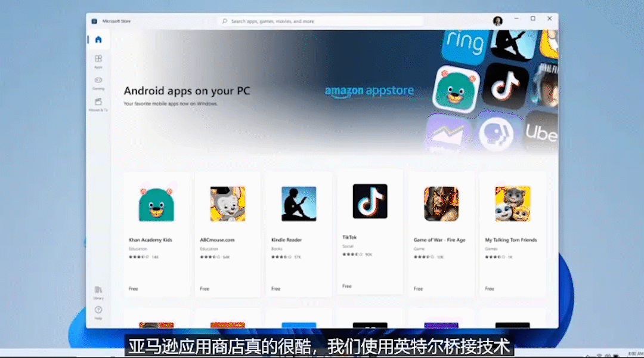Select the Home icon in the sidebar
Viewport: 644px width, 358px height.
tap(98, 38)
